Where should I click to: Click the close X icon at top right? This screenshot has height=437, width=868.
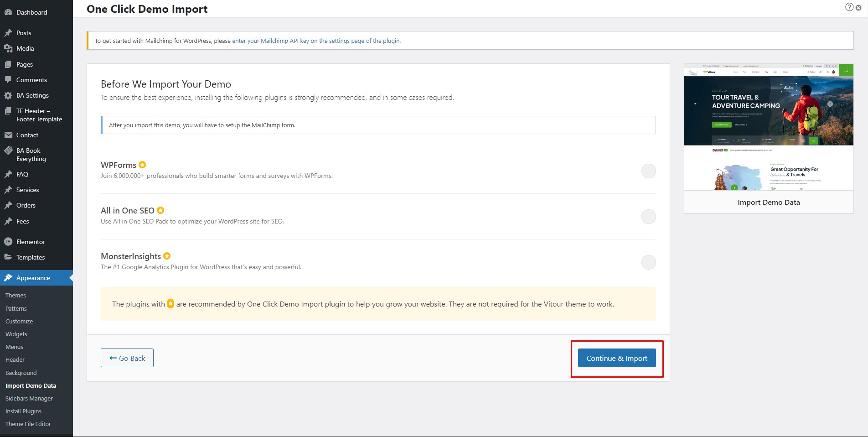pyautogui.click(x=858, y=8)
